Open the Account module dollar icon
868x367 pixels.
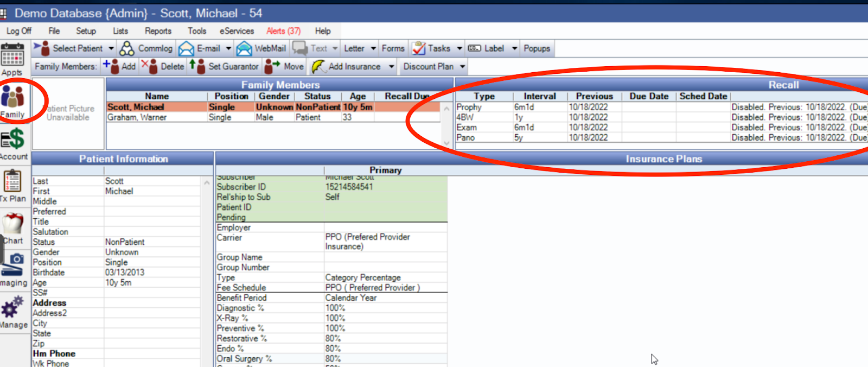(x=13, y=142)
